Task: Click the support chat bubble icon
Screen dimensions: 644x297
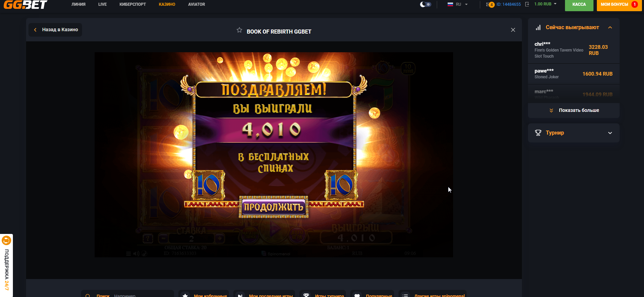Action: (x=6, y=241)
